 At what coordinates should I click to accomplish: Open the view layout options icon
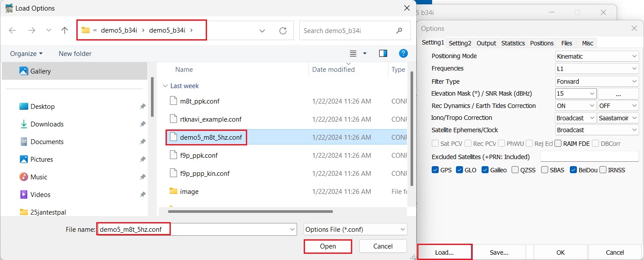click(354, 53)
